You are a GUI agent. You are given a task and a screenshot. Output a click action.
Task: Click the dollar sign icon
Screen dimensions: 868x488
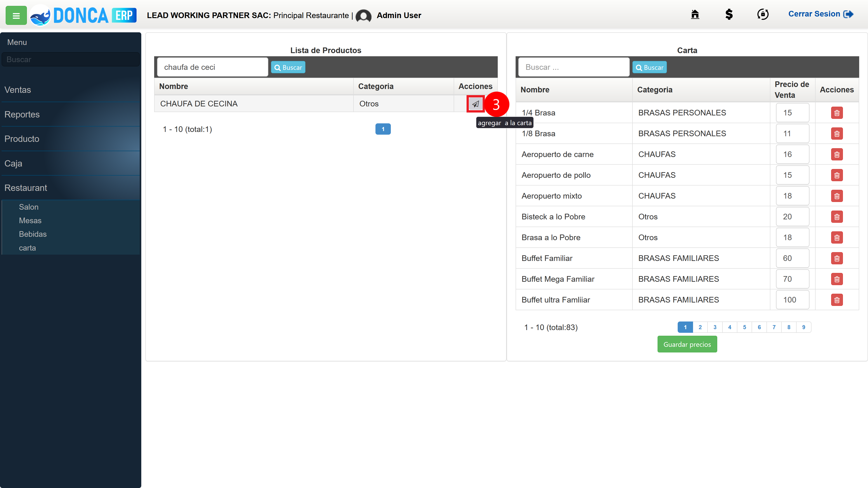click(729, 14)
